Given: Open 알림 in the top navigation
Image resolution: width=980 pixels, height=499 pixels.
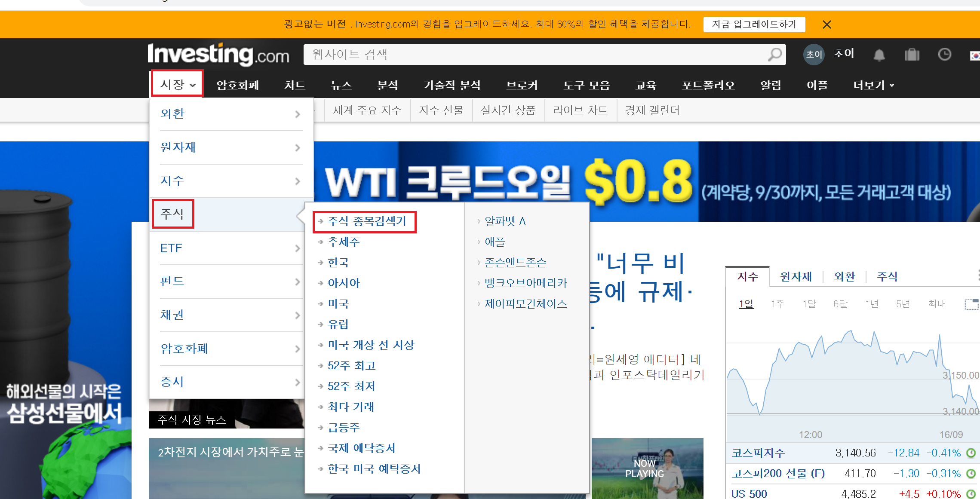Looking at the screenshot, I should point(771,85).
